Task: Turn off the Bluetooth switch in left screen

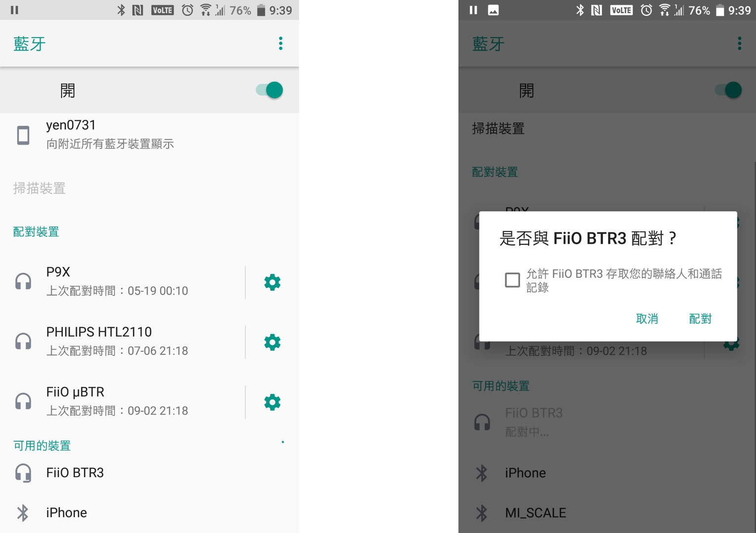Action: 269,90
